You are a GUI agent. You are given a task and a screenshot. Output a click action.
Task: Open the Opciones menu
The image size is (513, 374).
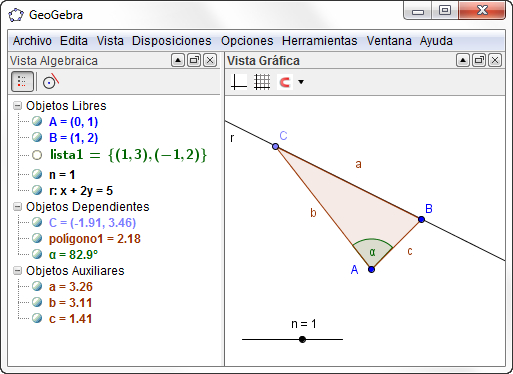point(247,41)
